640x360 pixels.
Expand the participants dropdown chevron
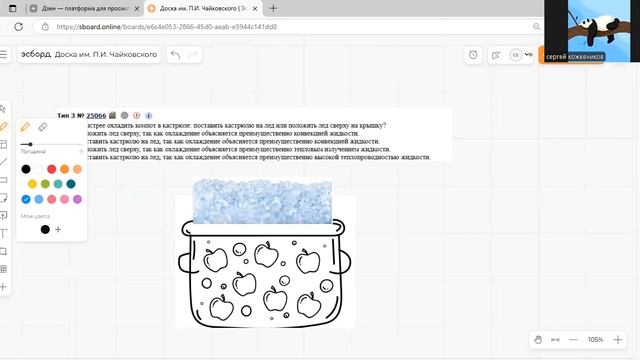529,54
